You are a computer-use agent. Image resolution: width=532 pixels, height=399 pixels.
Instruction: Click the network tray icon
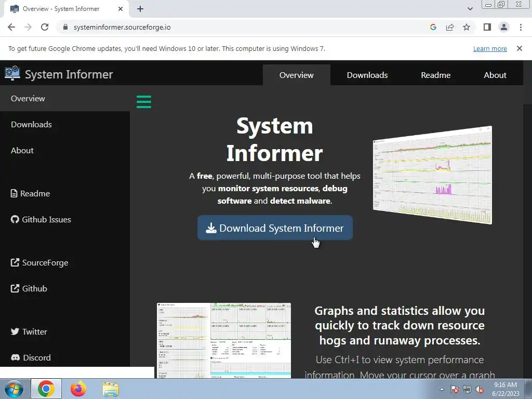[467, 389]
